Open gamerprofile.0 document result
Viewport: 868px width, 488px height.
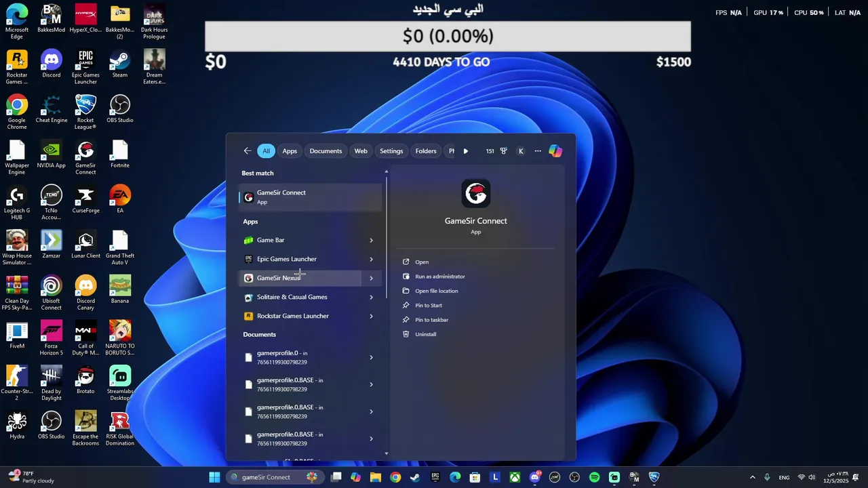300,357
